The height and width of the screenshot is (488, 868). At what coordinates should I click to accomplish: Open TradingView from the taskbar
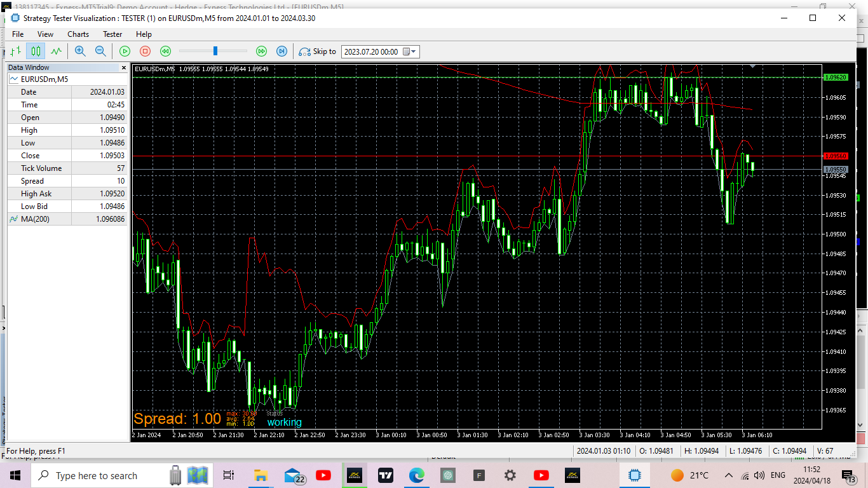pos(385,475)
